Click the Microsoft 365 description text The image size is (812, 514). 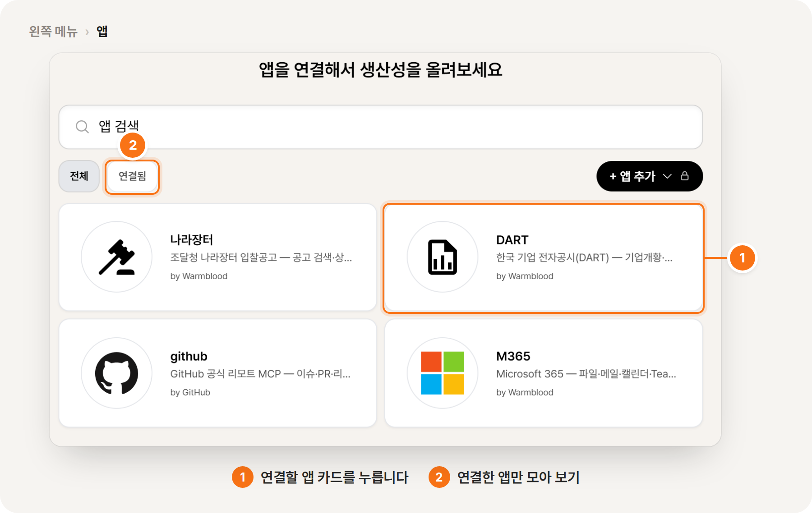(x=586, y=374)
